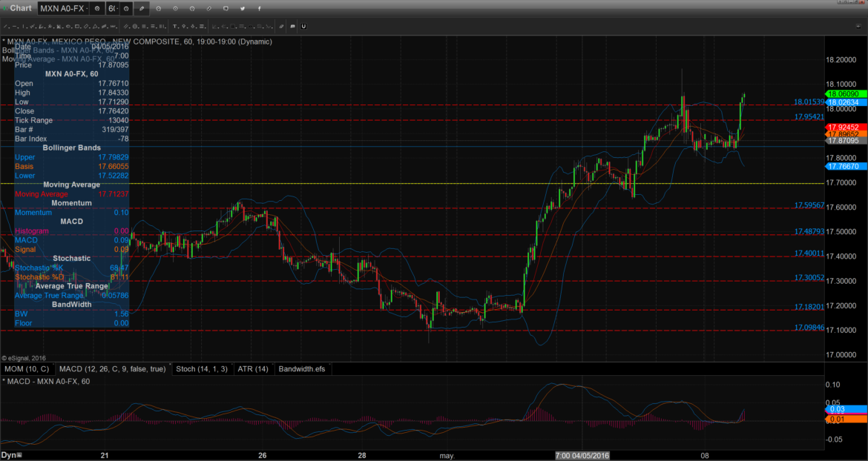Click the 17.48793 level label
This screenshot has width=868, height=461.
[809, 231]
